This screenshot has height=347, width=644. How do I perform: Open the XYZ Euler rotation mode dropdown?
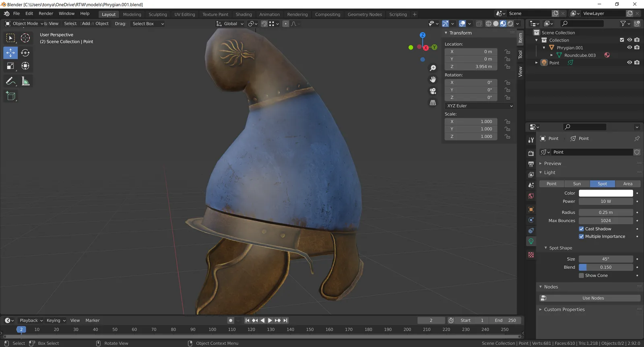point(479,106)
